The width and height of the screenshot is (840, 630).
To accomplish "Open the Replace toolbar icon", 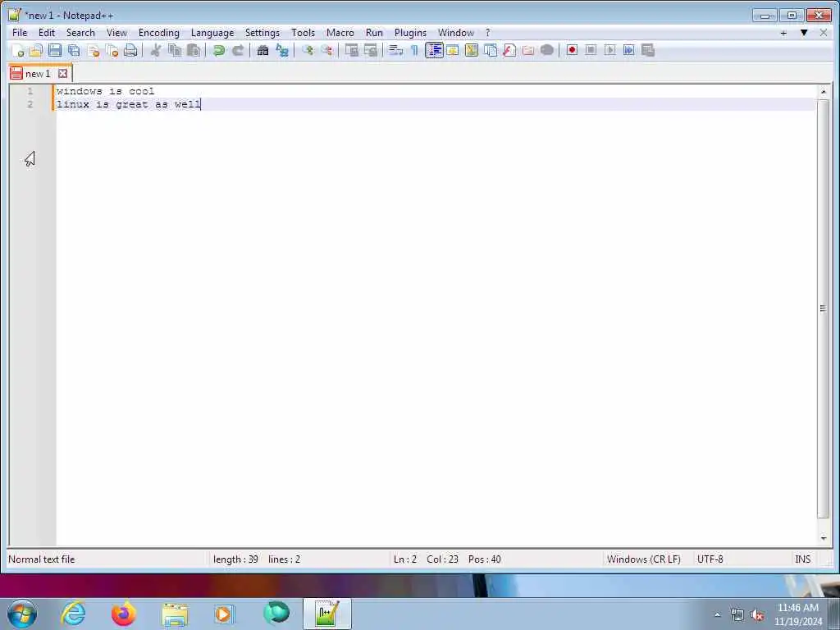I will 282,51.
